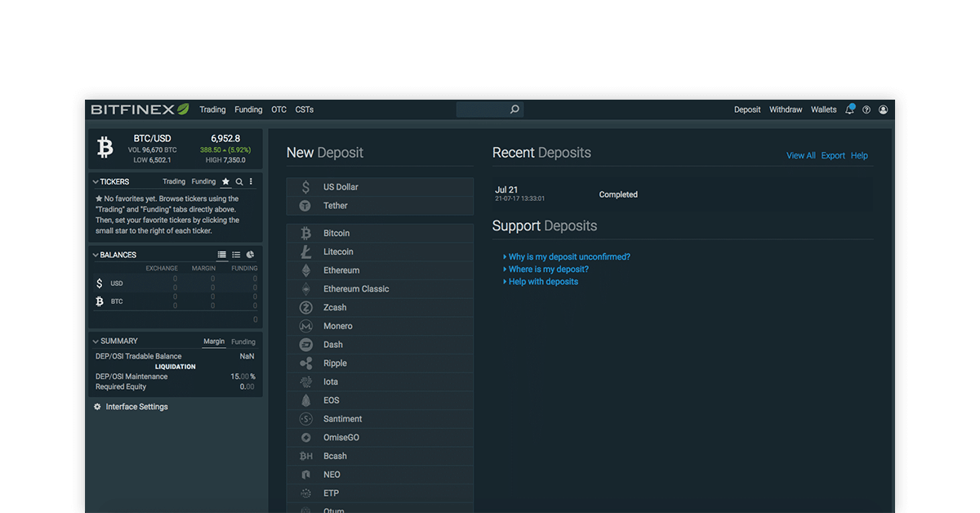980x513 pixels.
Task: Open the Deposit page from the top bar
Action: tap(747, 109)
